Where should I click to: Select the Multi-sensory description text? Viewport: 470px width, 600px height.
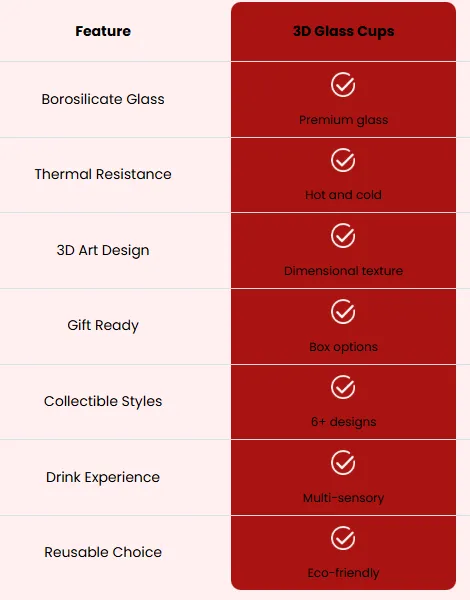pyautogui.click(x=343, y=498)
